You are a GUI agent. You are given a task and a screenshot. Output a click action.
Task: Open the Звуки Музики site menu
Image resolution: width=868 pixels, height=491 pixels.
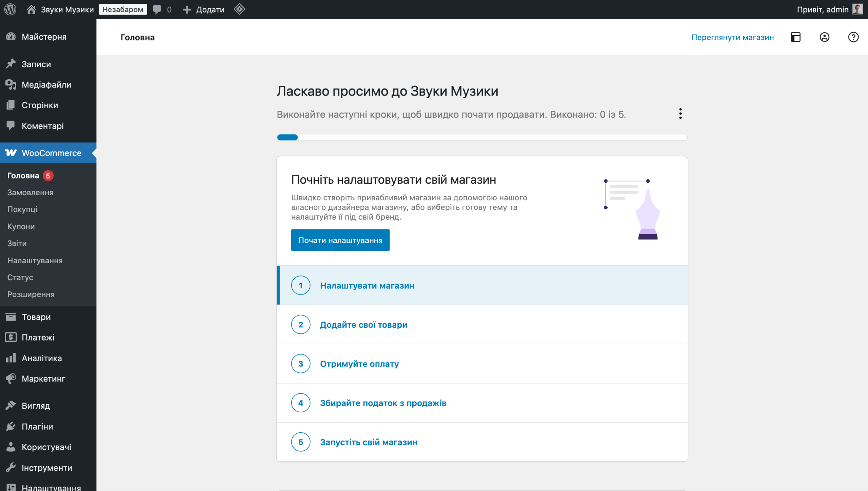coord(60,9)
